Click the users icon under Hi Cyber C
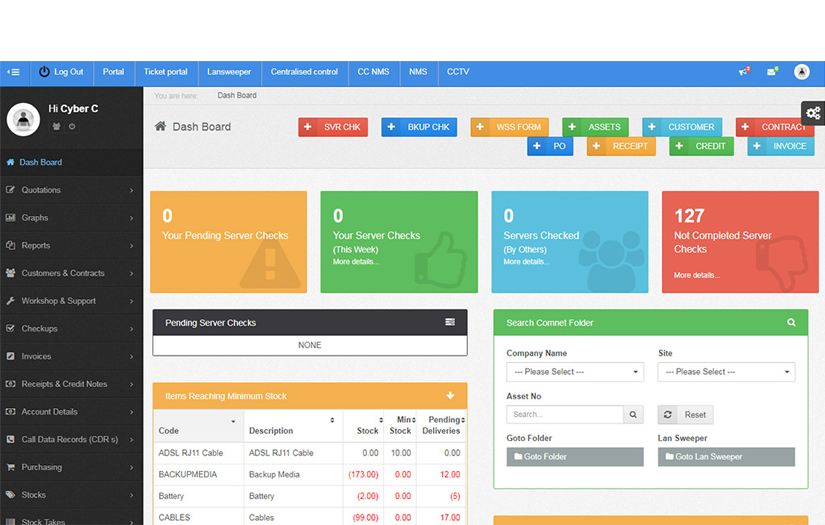The width and height of the screenshot is (825, 525). tap(56, 126)
